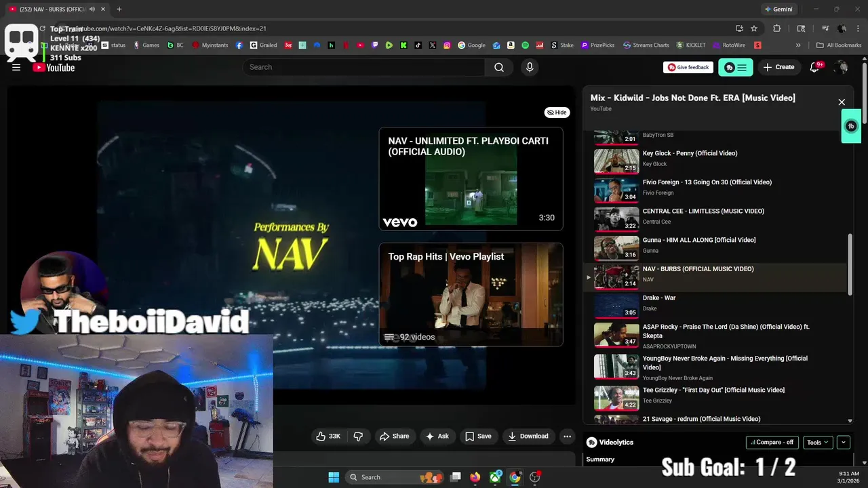Open Windows Start menu
Image resolution: width=868 pixels, height=488 pixels.
[x=334, y=477]
